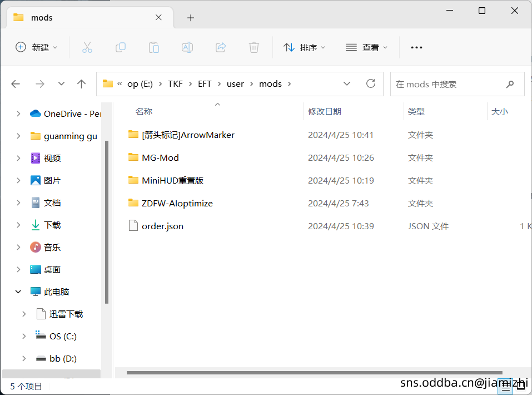Viewport: 532px width, 395px height.
Task: Click the Rename icon on the toolbar
Action: [187, 47]
